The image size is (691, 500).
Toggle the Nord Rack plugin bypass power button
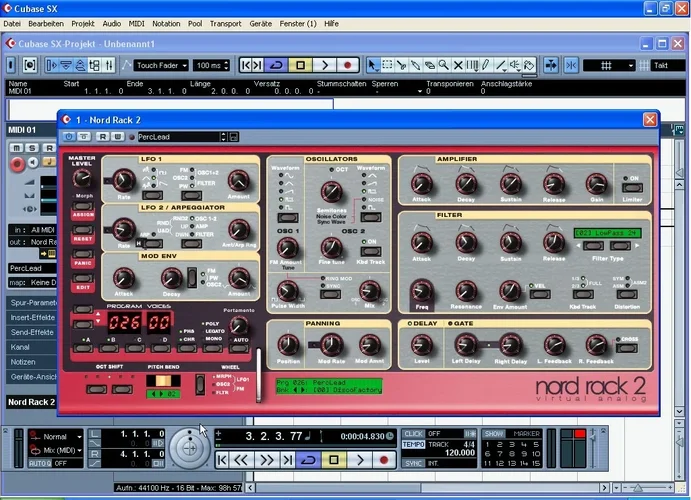(69, 137)
